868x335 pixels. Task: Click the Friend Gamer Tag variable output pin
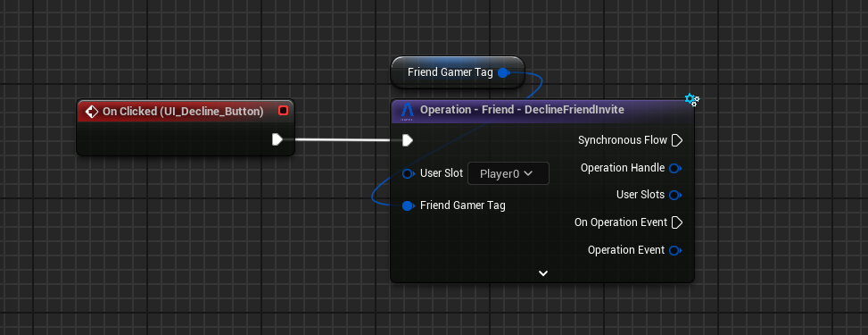[x=503, y=72]
